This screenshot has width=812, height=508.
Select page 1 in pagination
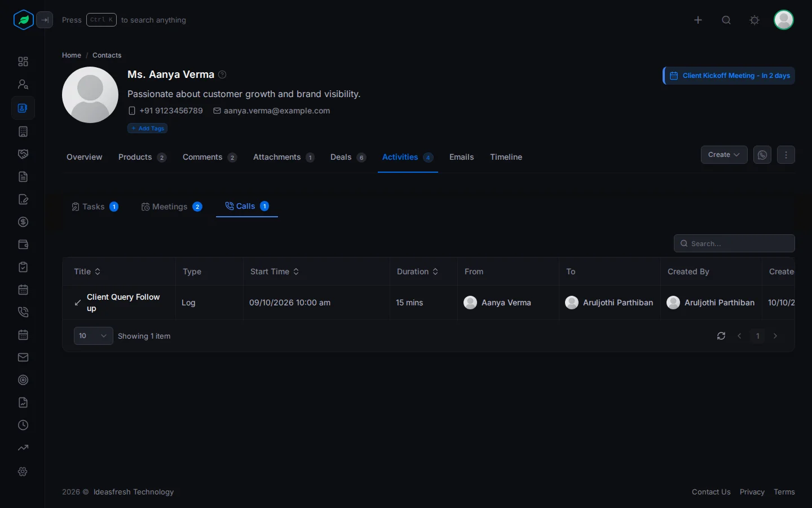coord(757,336)
